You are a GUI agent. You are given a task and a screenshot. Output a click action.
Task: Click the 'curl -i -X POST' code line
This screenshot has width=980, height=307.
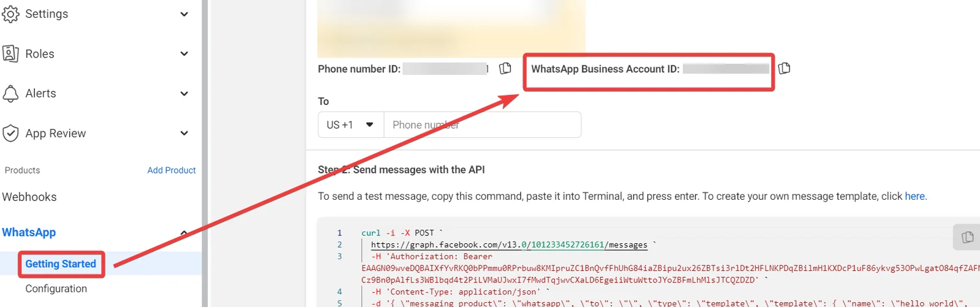click(402, 233)
